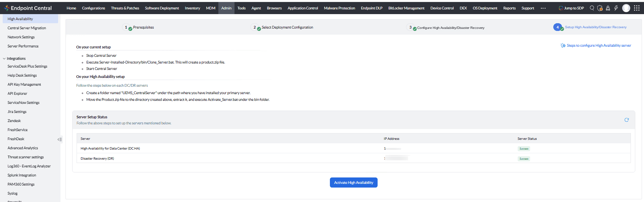Click Success status for Disaster Recovery
The width and height of the screenshot is (644, 202).
point(524,159)
